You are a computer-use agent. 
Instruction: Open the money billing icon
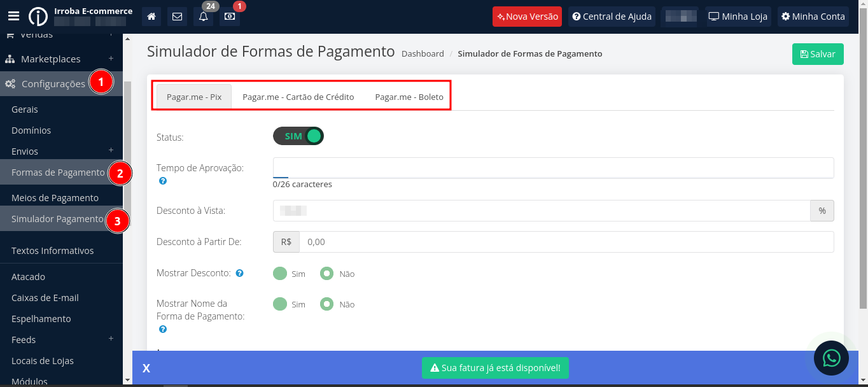coord(230,17)
